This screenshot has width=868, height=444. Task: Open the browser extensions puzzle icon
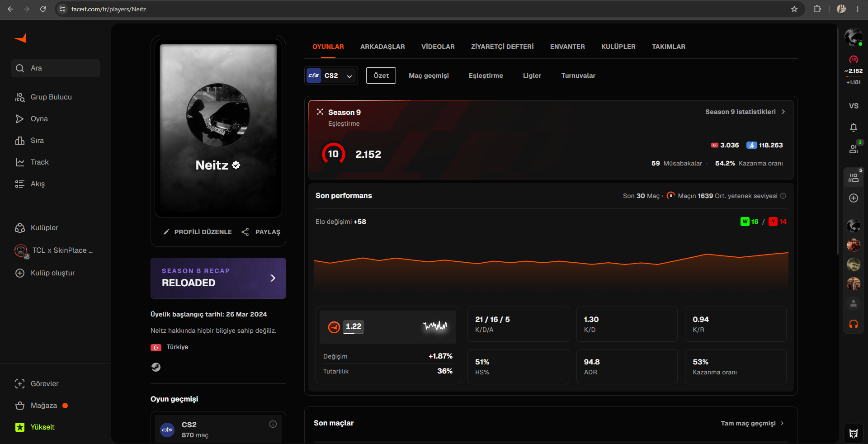pyautogui.click(x=817, y=9)
